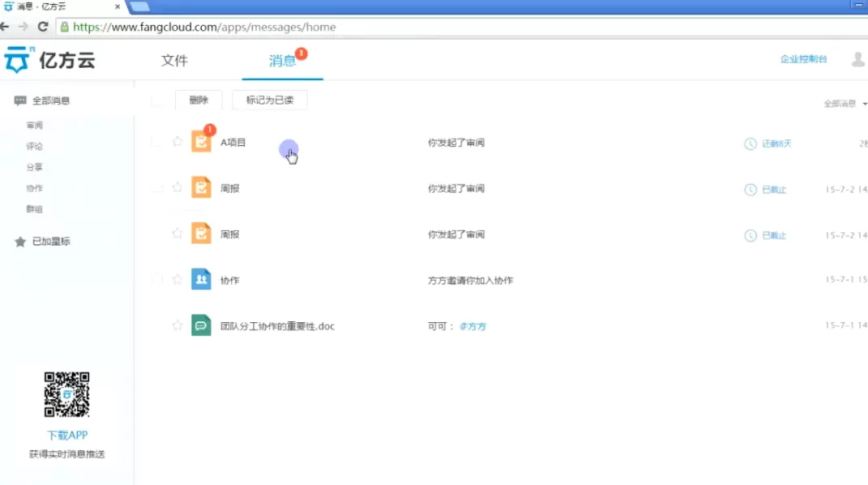Image resolution: width=868 pixels, height=485 pixels.
Task: Click the unread badge on A项目 icon
Action: click(209, 130)
